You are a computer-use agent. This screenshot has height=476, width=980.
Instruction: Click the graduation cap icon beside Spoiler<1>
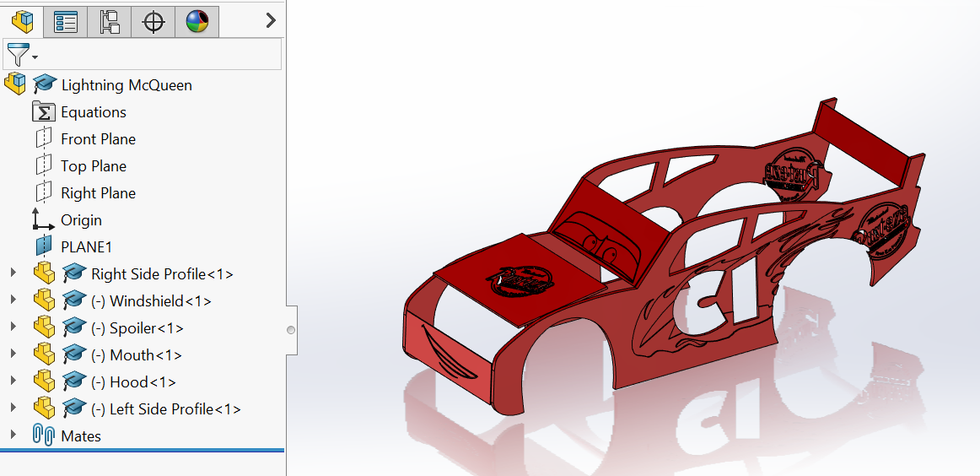pos(73,327)
